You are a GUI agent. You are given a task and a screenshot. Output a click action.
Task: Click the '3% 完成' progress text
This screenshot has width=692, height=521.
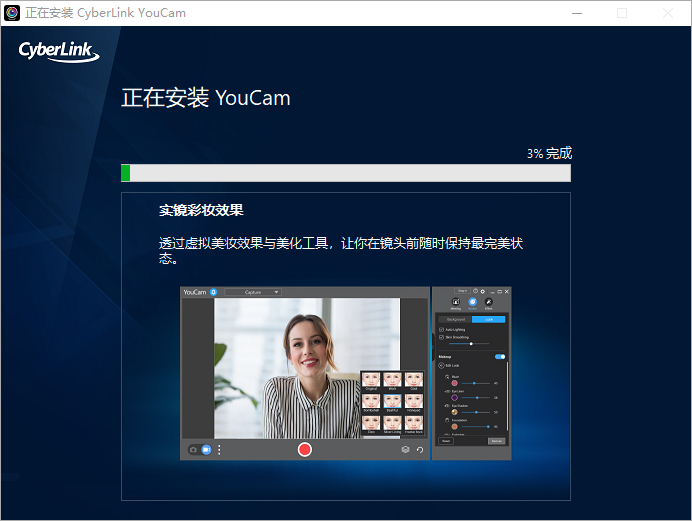(x=549, y=153)
